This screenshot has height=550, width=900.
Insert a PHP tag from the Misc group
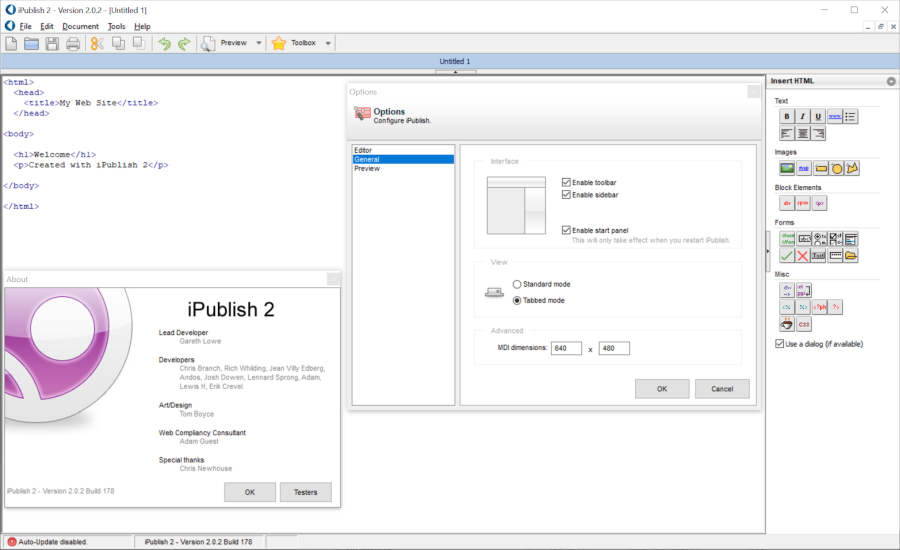(819, 307)
